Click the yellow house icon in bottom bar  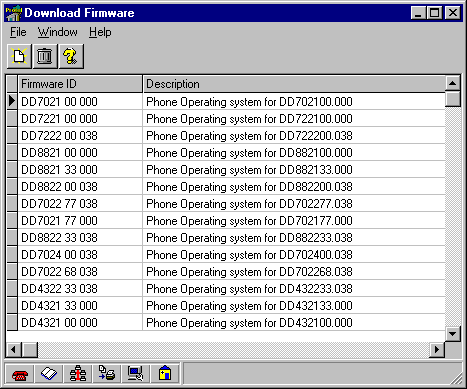click(165, 374)
